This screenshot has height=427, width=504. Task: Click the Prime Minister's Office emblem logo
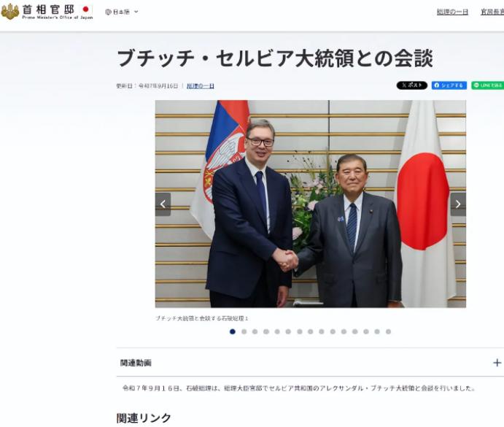[x=10, y=12]
